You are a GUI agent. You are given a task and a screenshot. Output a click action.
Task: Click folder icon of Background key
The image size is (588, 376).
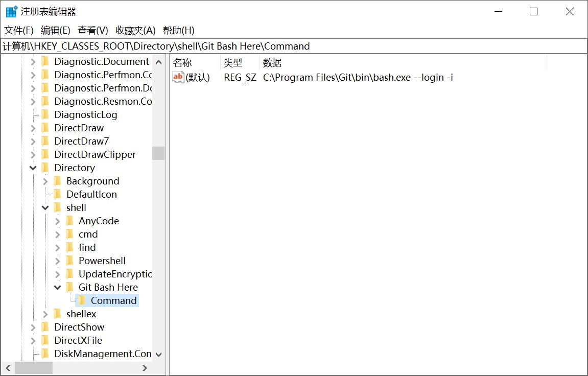[x=57, y=181]
